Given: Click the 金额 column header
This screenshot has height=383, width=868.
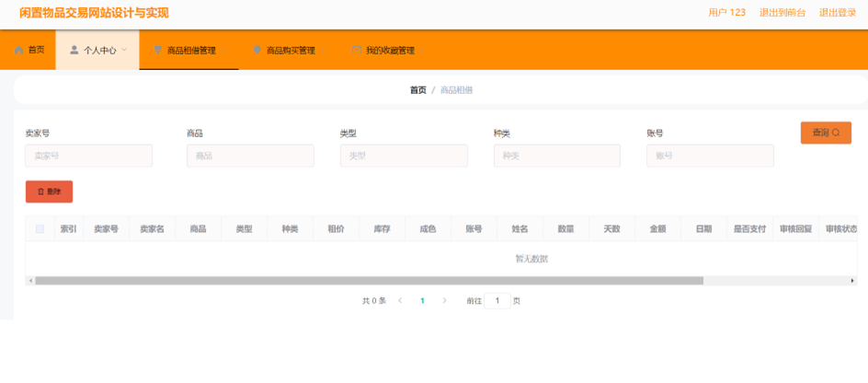Looking at the screenshot, I should coord(657,229).
